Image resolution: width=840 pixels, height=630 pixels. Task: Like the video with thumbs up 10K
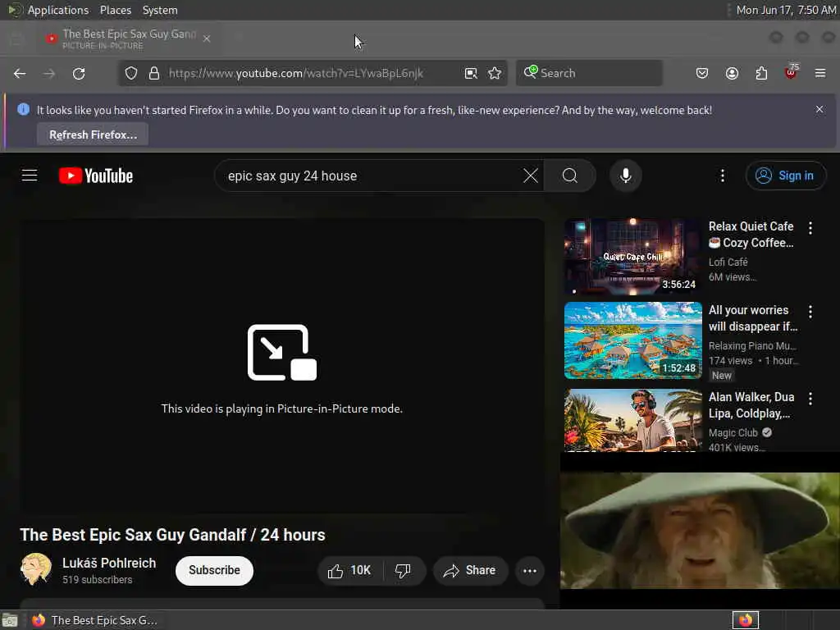coord(349,571)
